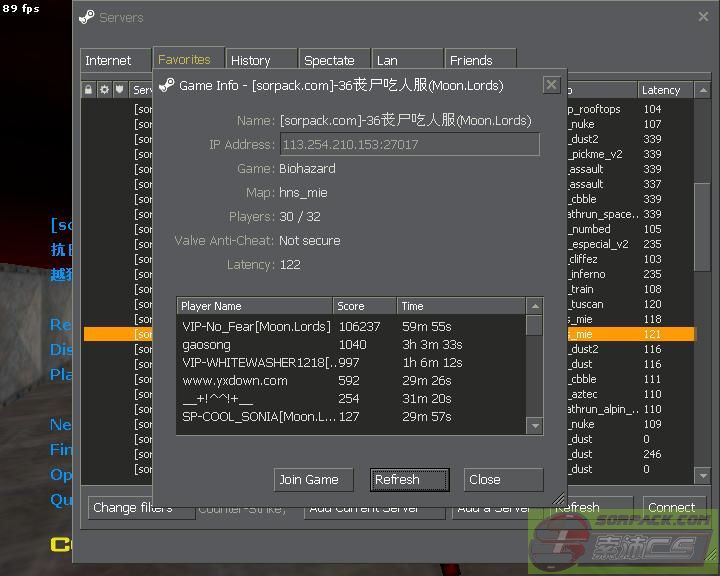
Task: Close the Game Info dialog with X
Action: pos(551,85)
